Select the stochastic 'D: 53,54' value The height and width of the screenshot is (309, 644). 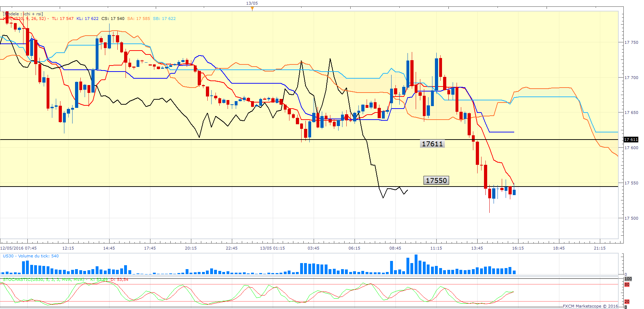(119, 279)
